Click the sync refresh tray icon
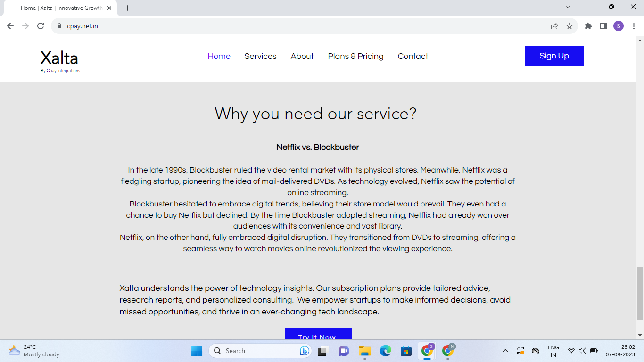 [520, 351]
